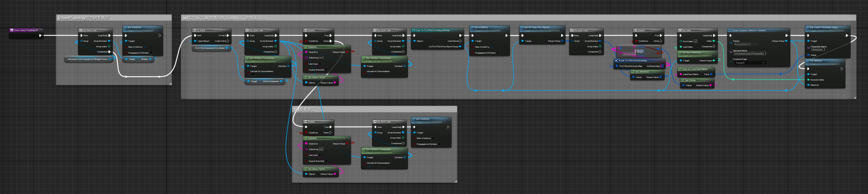Click the Optional Name text field
Screen dimensions: 868x194
tap(750, 54)
